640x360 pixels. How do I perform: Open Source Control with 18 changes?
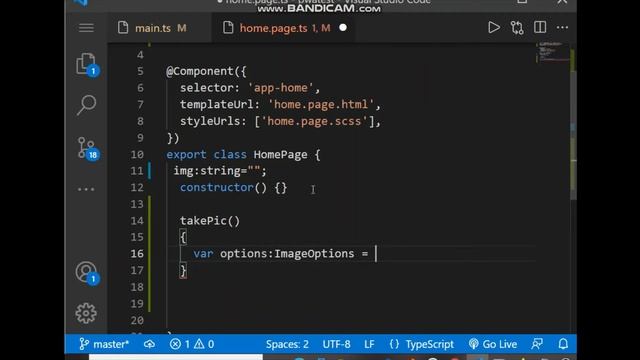(87, 149)
